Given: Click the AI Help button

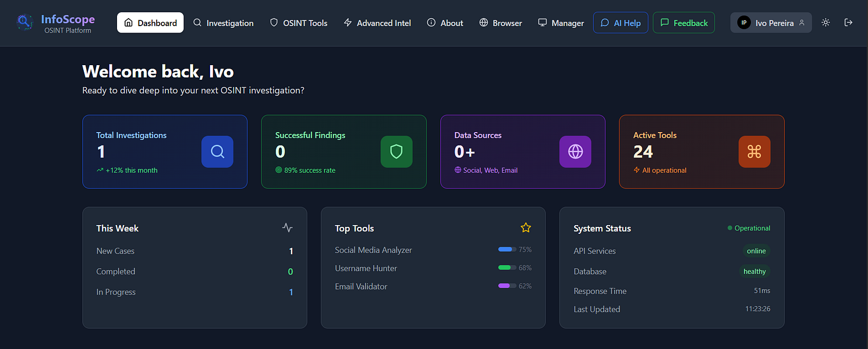Looking at the screenshot, I should click(x=621, y=22).
